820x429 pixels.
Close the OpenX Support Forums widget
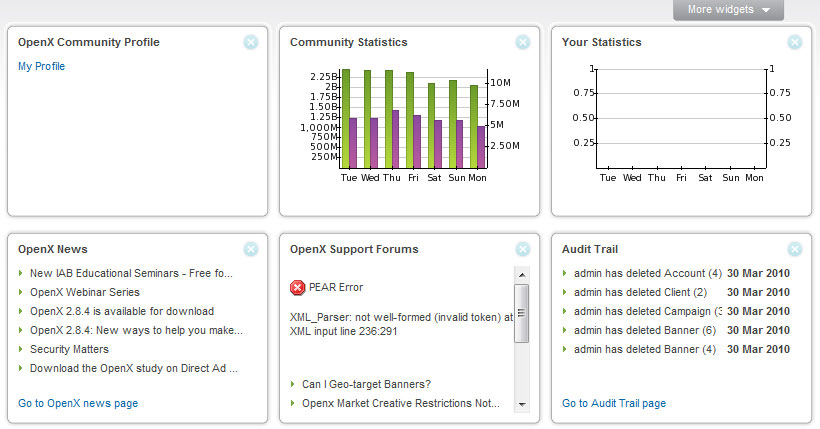[522, 250]
